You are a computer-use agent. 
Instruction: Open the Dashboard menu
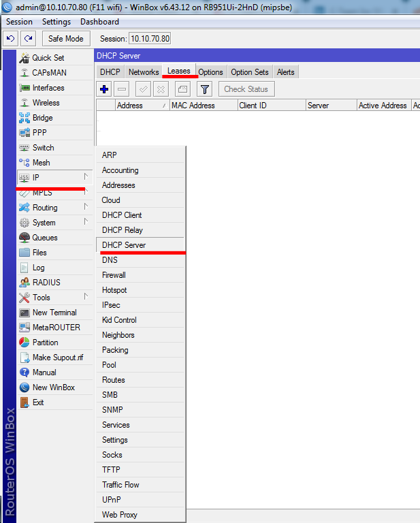tap(99, 22)
